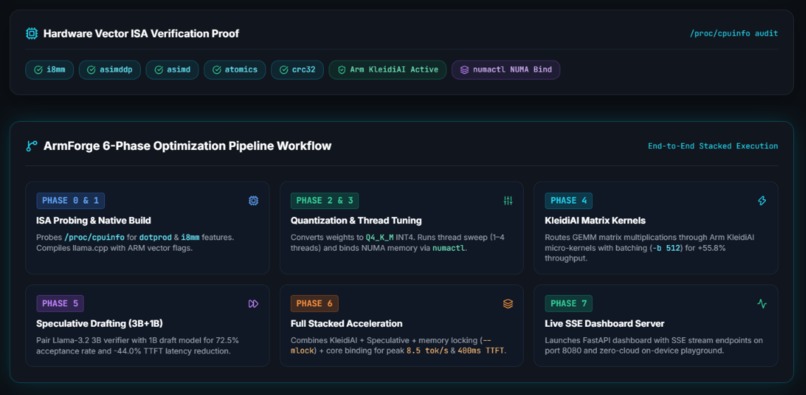Image resolution: width=806 pixels, height=395 pixels.
Task: Click the layers icon in numactl NUMA Bind chip
Action: [464, 70]
